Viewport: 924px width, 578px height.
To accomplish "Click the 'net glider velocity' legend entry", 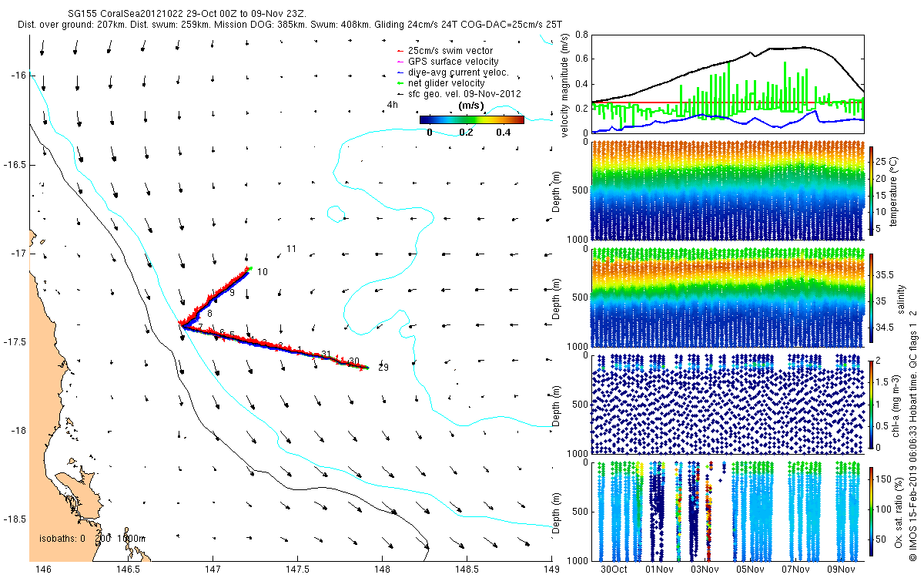I will click(x=447, y=83).
